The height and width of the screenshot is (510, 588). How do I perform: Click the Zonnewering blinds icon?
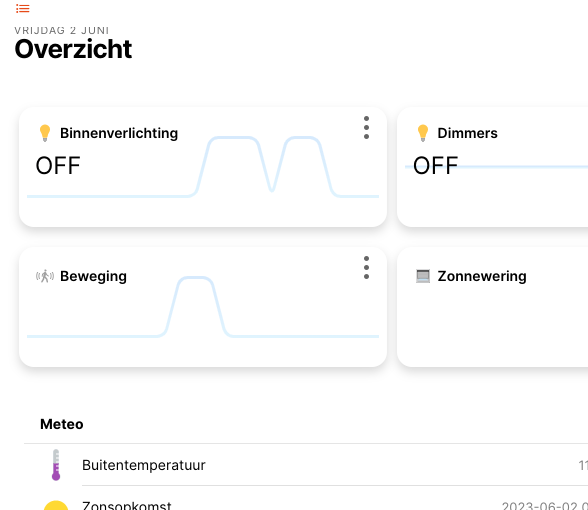click(423, 276)
